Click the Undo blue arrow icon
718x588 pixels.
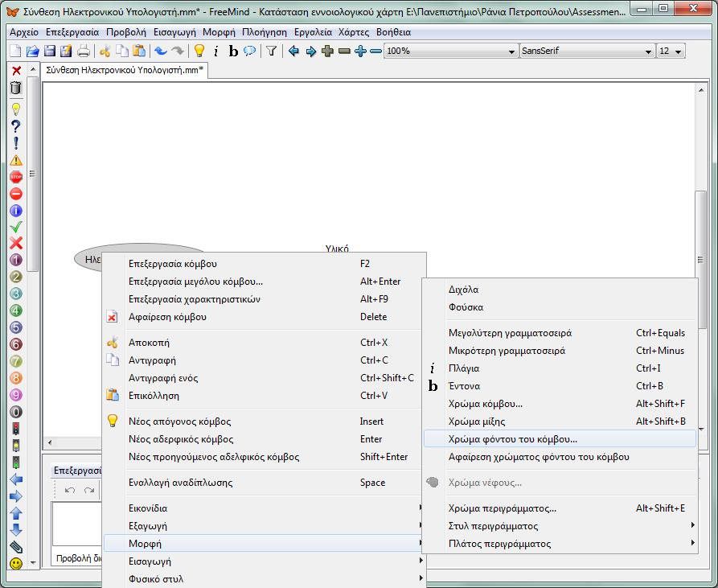click(x=160, y=51)
